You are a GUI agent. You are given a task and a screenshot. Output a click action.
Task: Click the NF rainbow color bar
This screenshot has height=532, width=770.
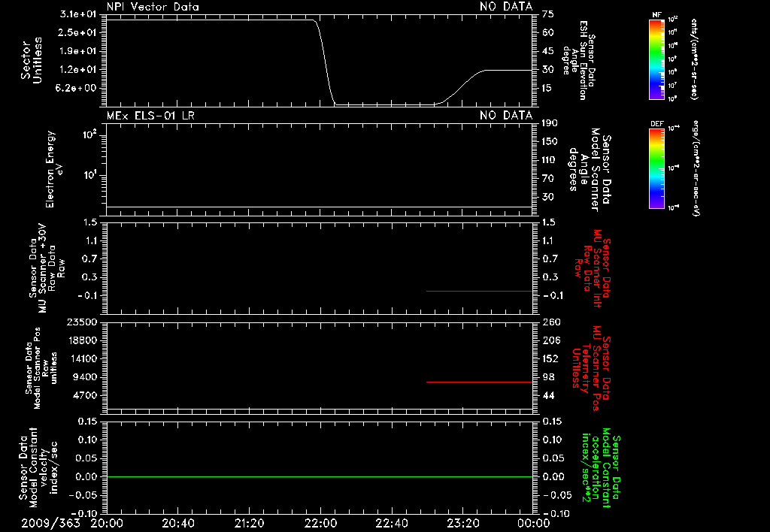[656, 59]
